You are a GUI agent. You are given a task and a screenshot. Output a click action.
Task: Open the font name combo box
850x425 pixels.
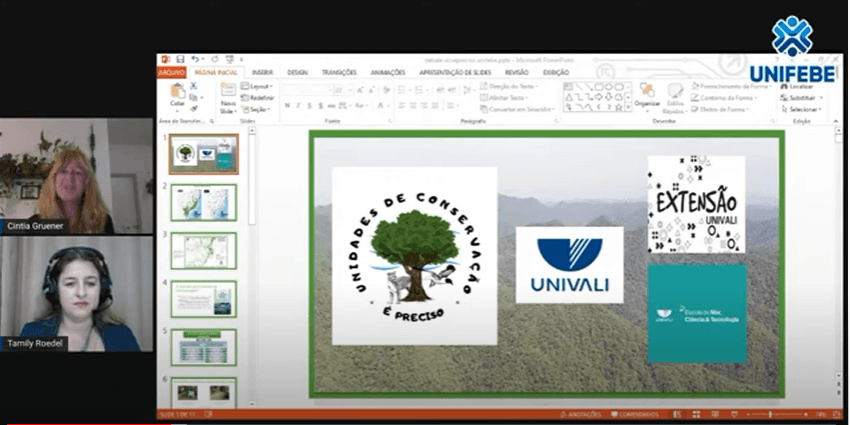[306, 90]
